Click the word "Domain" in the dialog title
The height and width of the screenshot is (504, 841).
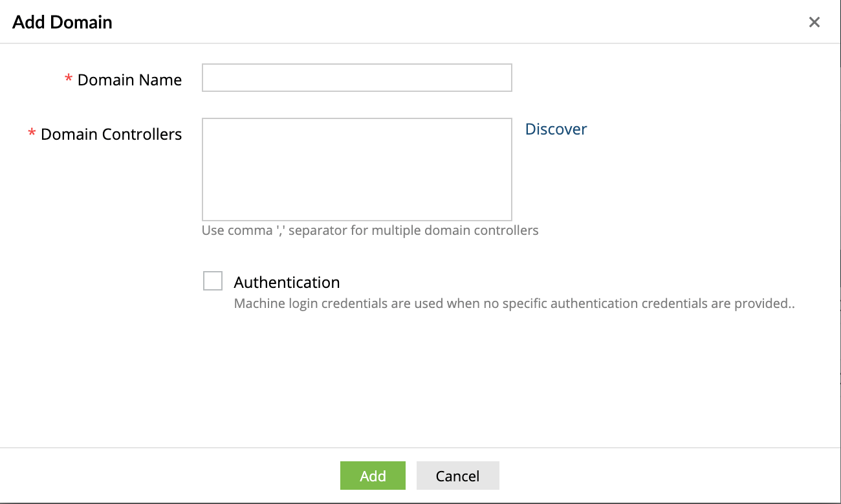point(81,22)
